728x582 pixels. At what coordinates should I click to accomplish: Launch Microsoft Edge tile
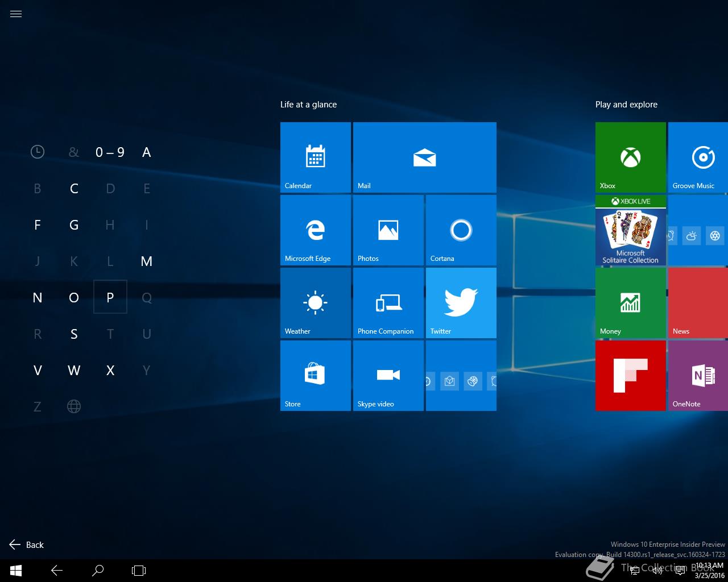tap(316, 230)
